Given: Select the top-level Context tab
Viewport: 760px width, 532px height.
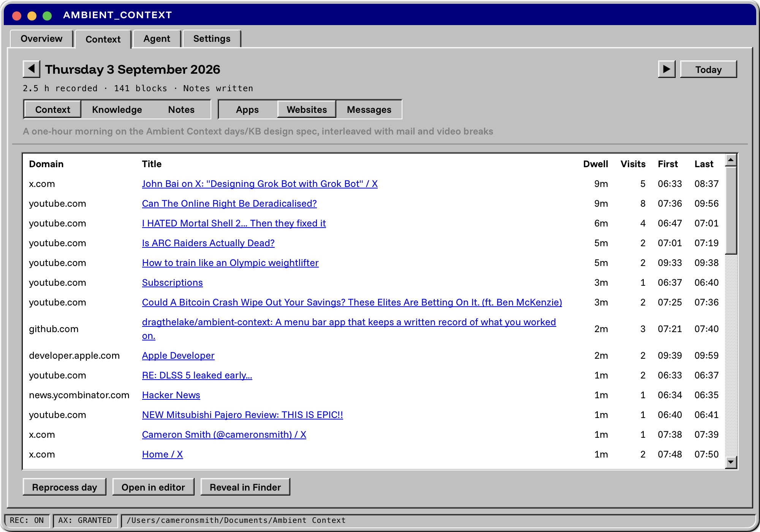Looking at the screenshot, I should coord(103,39).
